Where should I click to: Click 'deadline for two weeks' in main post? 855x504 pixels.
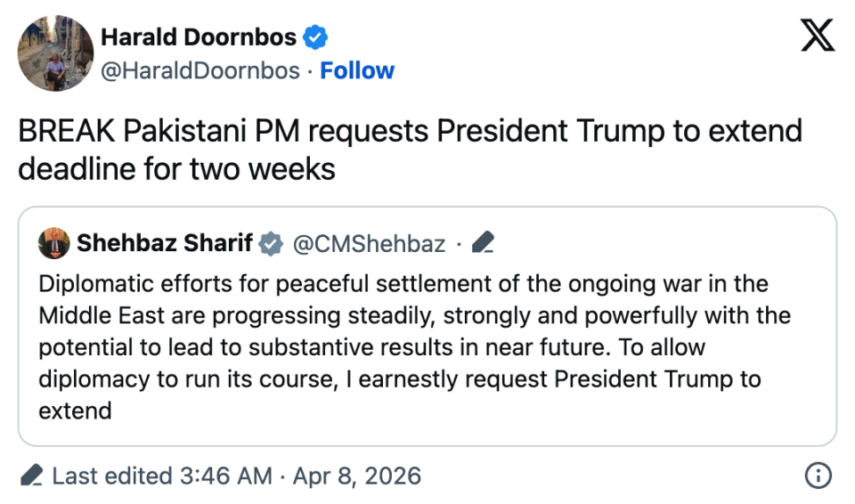coord(176,168)
